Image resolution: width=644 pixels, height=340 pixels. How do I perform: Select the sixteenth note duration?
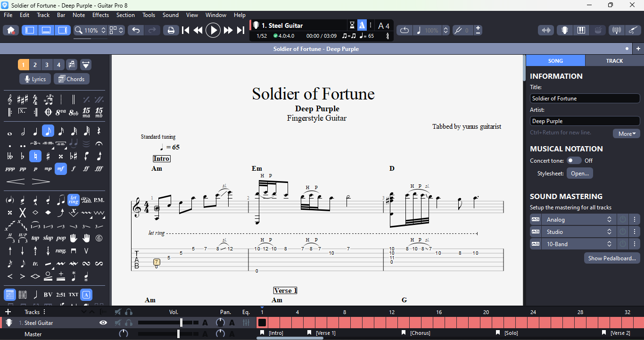coord(61,131)
